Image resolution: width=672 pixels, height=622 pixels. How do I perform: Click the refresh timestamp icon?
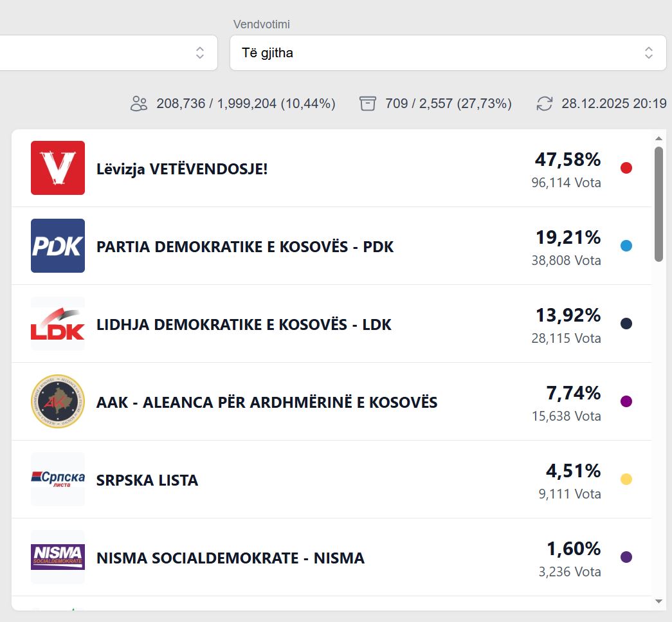click(x=545, y=104)
